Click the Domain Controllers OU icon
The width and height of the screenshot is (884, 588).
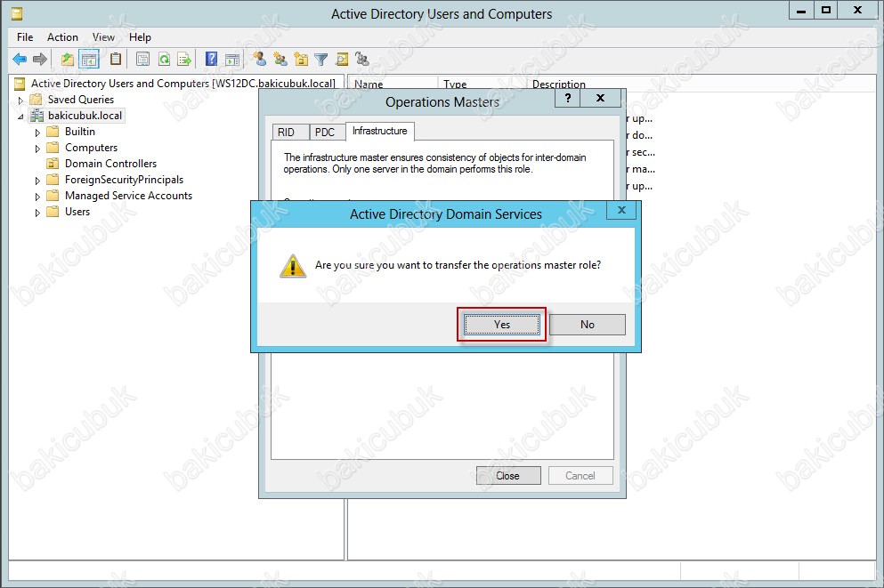click(x=53, y=164)
